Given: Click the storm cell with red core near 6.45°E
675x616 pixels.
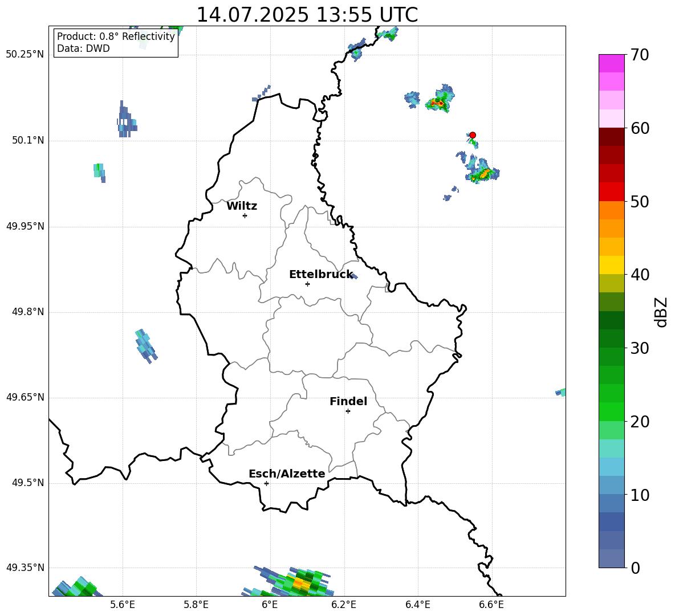Looking at the screenshot, I should pos(440,99).
